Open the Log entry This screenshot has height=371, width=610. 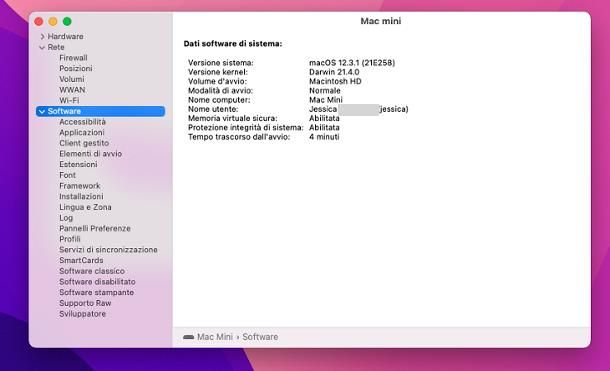pyautogui.click(x=66, y=218)
